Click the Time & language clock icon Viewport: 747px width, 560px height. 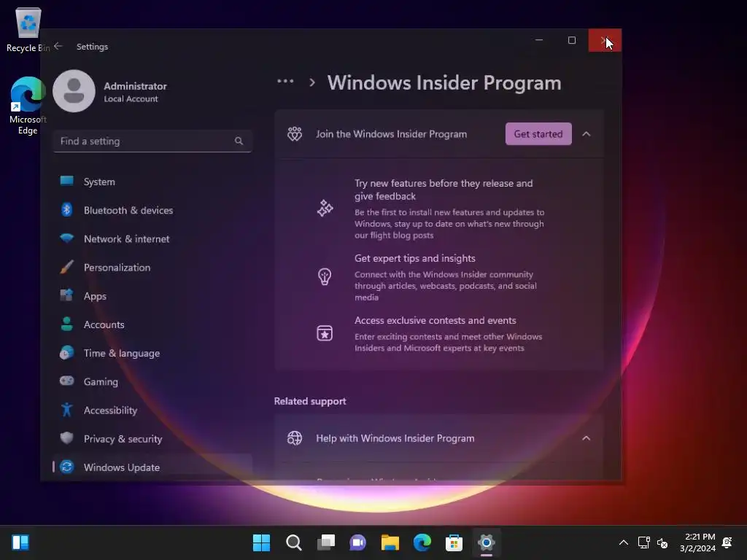(x=66, y=352)
